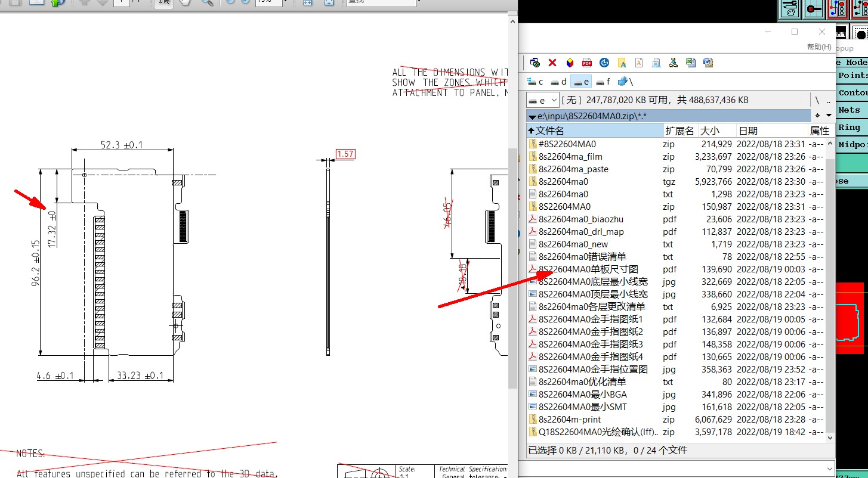The height and width of the screenshot is (478, 868).
Task: Click the magnifier zoom tool in PDF viewer
Action: tap(207, 2)
